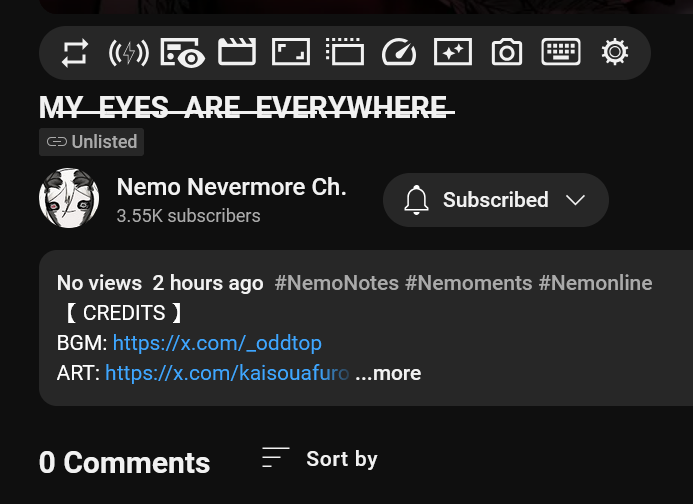The width and height of the screenshot is (693, 504).
Task: Open the playback speed gauge icon
Action: click(x=399, y=52)
